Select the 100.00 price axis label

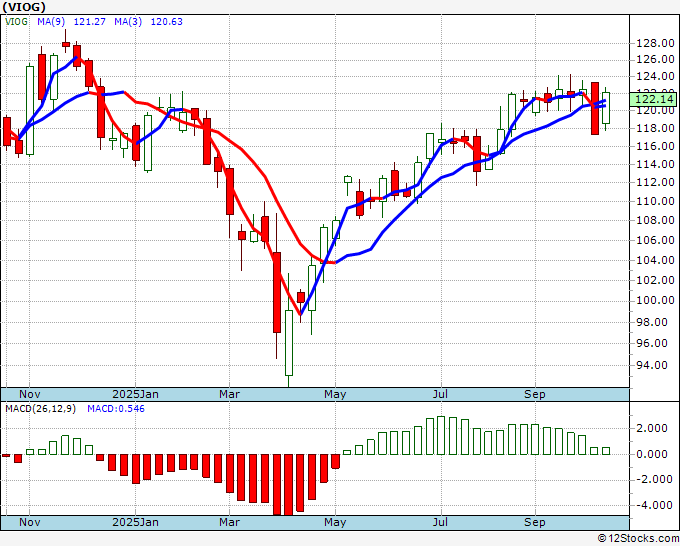pos(655,300)
